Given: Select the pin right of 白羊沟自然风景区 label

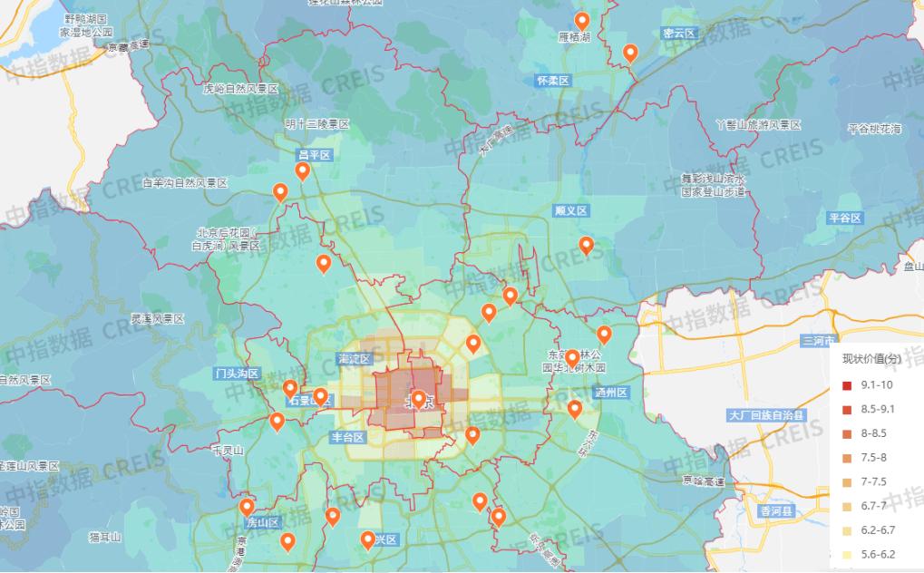Looking at the screenshot, I should [x=280, y=192].
